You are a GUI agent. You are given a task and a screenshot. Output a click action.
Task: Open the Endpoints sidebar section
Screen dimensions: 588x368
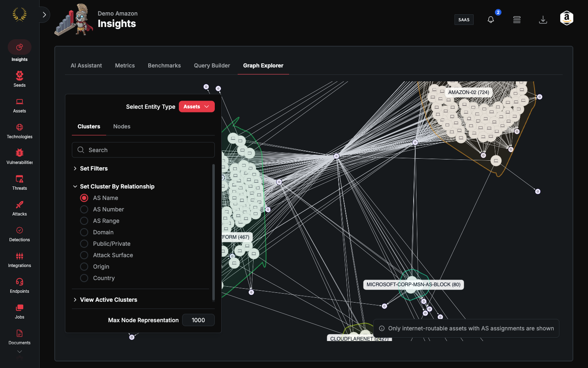[19, 285]
